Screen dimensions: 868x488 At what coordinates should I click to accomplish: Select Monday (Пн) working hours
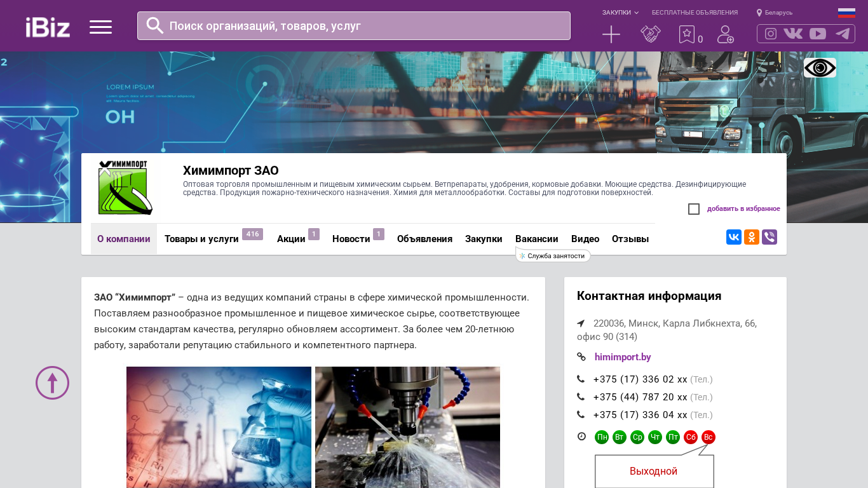tap(602, 437)
